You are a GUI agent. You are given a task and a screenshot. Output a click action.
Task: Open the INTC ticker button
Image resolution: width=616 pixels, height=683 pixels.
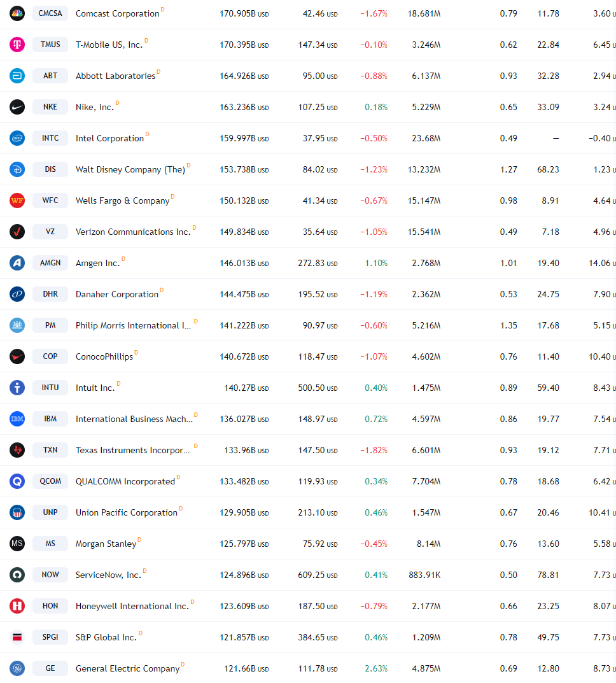pos(50,138)
